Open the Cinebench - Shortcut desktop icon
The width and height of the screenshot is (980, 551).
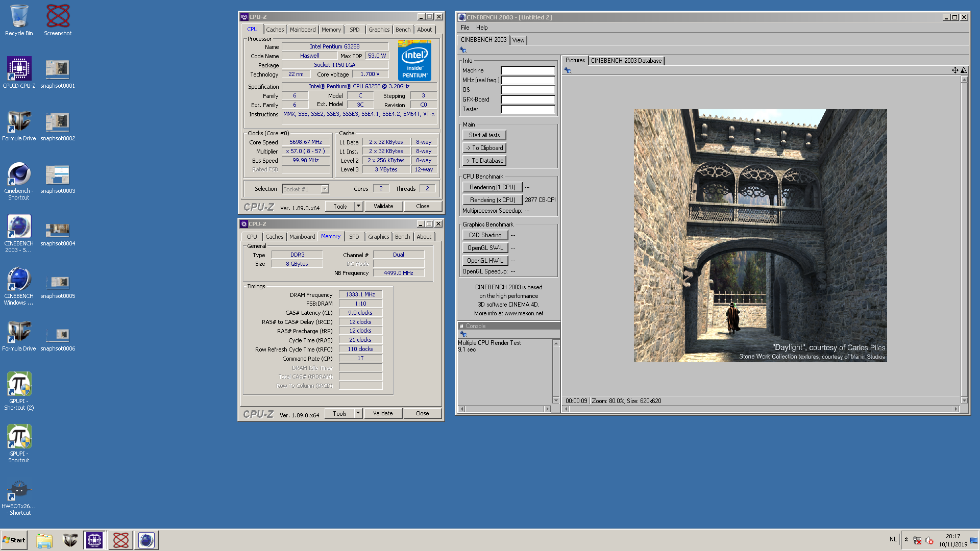pos(19,181)
